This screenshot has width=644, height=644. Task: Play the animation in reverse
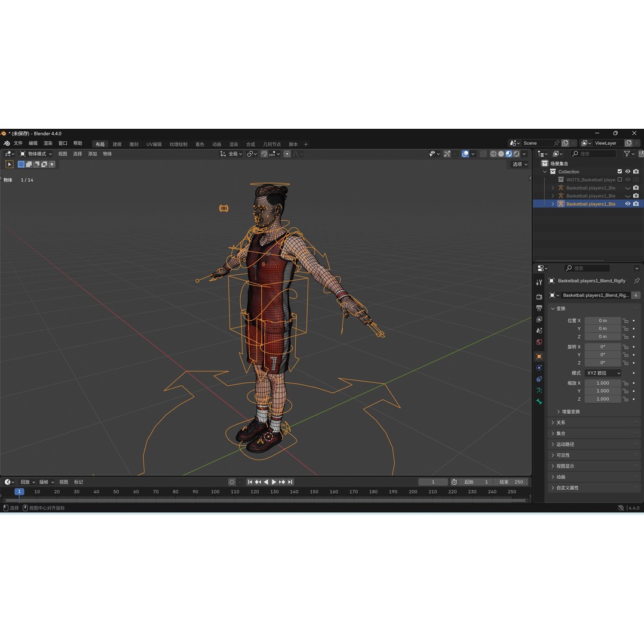coord(266,482)
